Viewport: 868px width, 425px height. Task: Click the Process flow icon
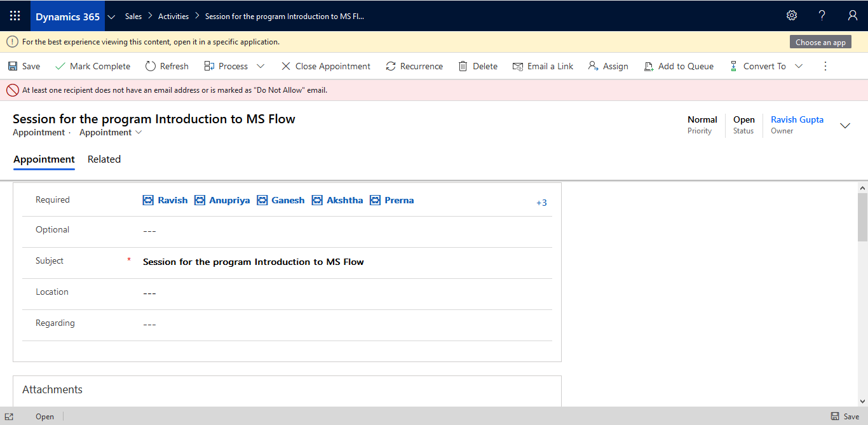209,66
